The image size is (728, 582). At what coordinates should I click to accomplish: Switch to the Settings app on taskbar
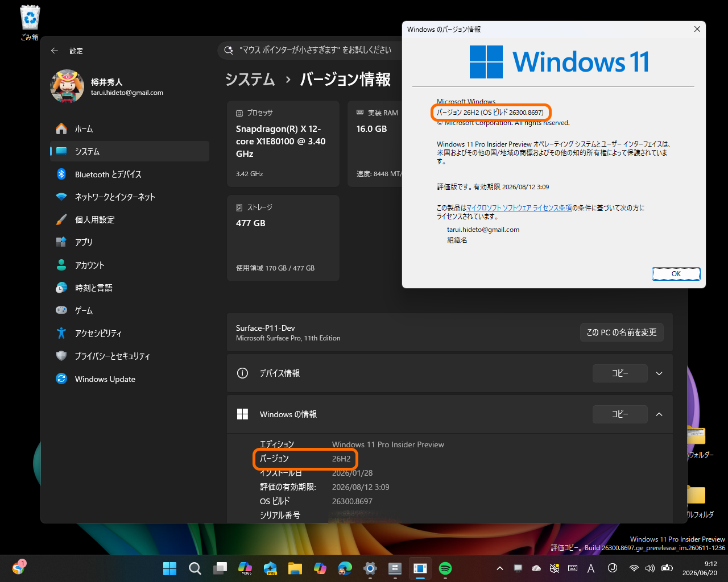click(370, 568)
